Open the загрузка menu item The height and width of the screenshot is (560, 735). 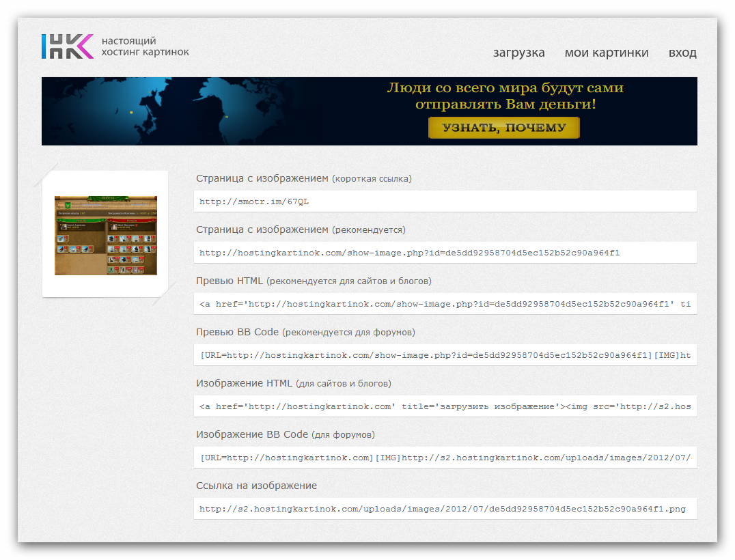[x=518, y=53]
